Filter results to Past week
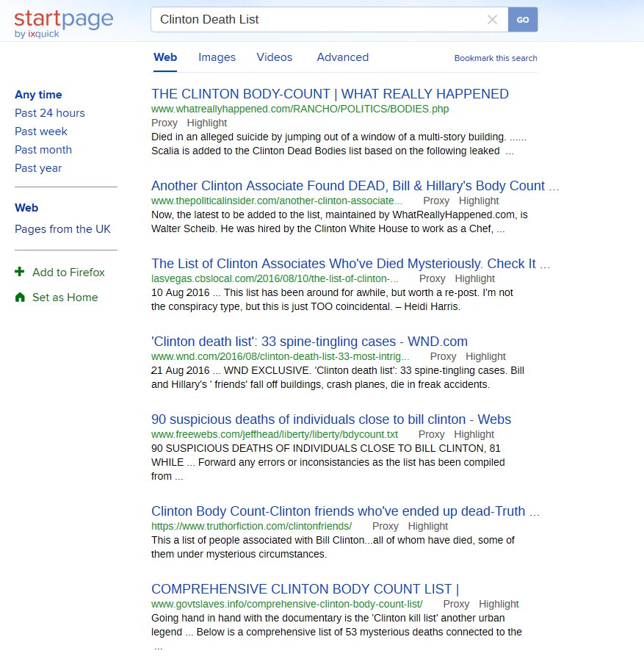644x656 pixels. [x=41, y=131]
